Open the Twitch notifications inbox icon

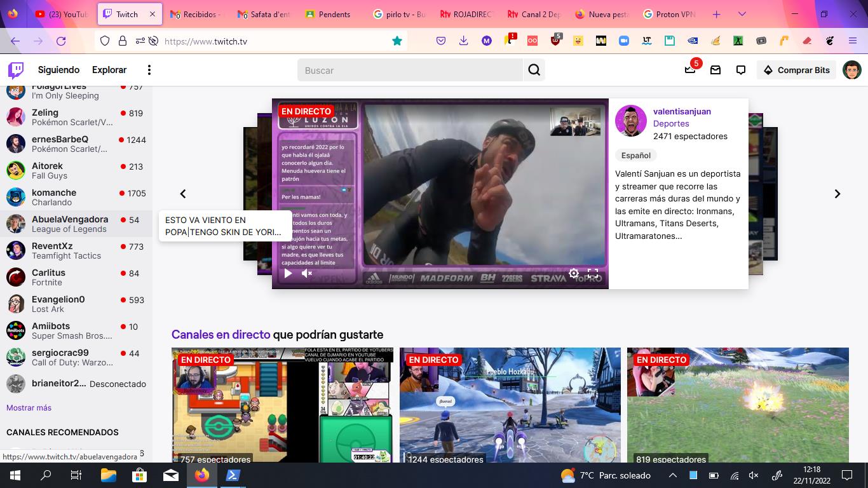[715, 70]
